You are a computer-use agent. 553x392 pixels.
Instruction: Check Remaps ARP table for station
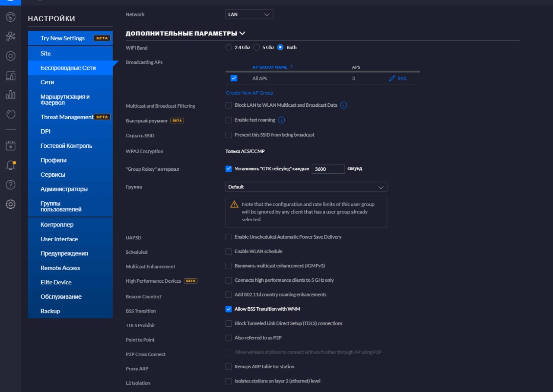point(229,367)
